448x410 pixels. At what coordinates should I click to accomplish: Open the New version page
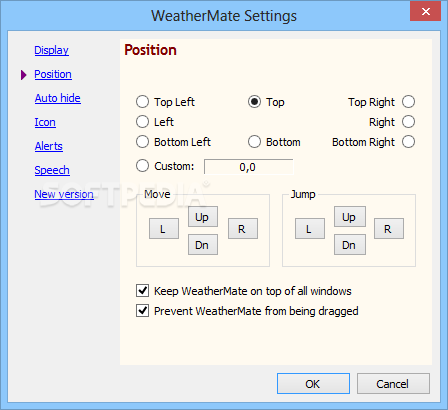[64, 194]
